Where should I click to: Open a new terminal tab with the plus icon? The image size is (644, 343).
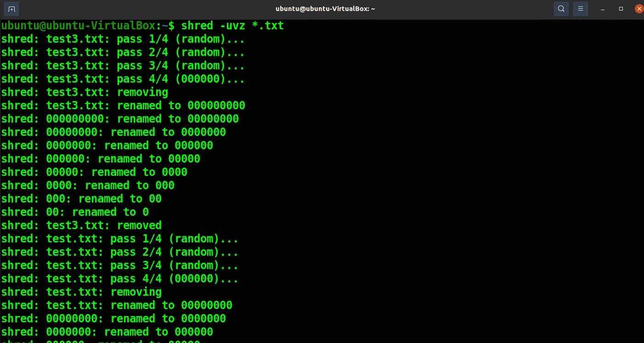(x=11, y=8)
